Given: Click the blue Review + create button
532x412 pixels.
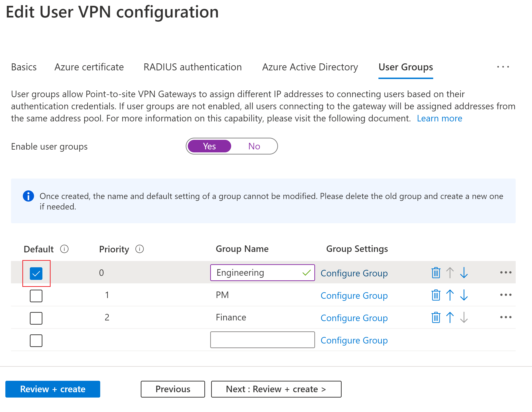Looking at the screenshot, I should (x=53, y=389).
